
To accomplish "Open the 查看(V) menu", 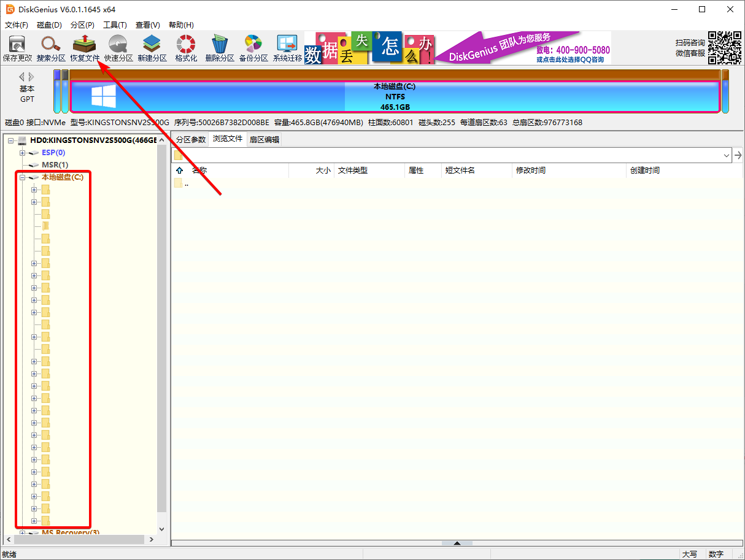I will click(147, 25).
